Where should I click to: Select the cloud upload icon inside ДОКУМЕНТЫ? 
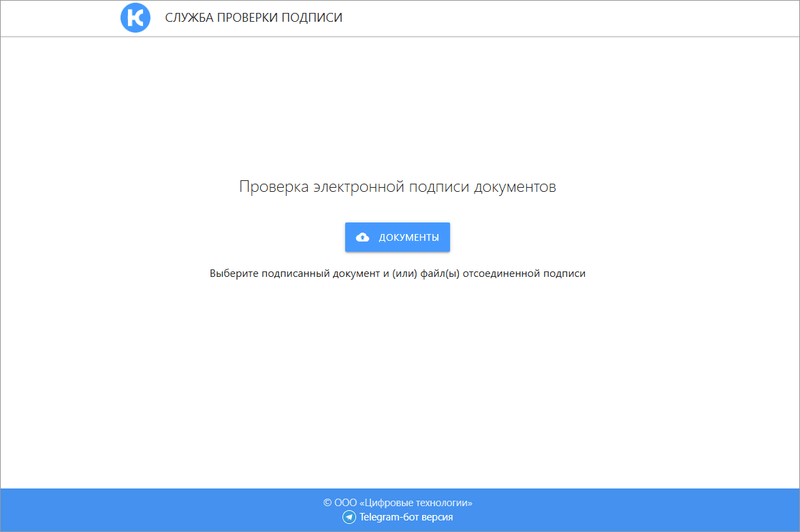[x=362, y=237]
